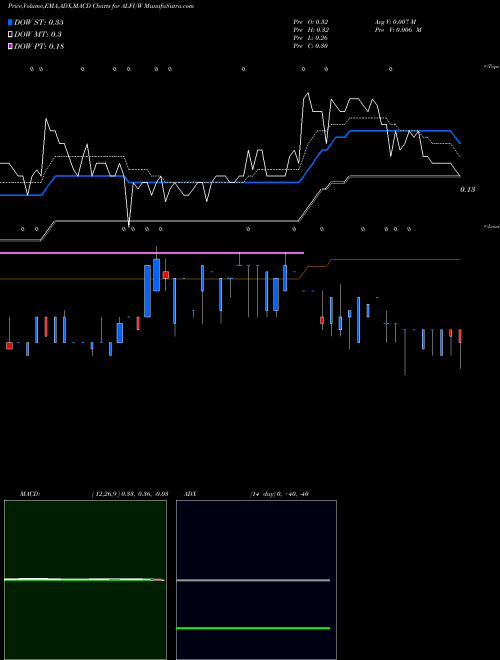Click the 'Pre L: 0.26' value
This screenshot has height=660, width=500.
[311, 38]
